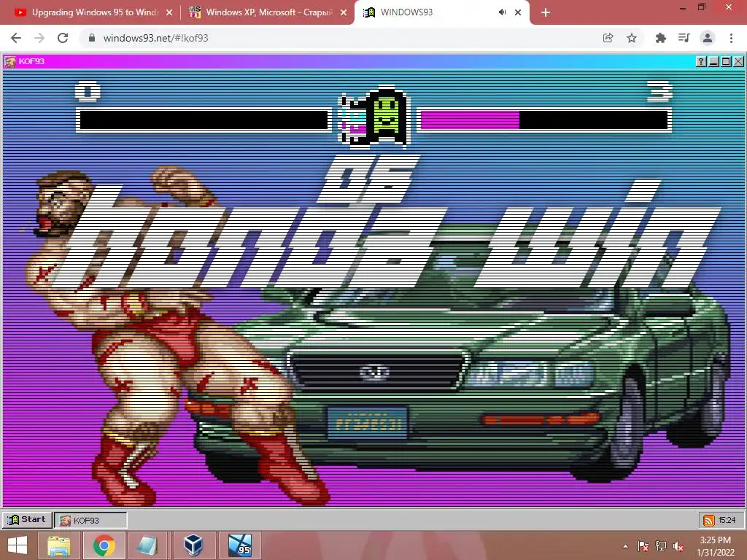Minimize the KOF93 game window

click(x=713, y=61)
